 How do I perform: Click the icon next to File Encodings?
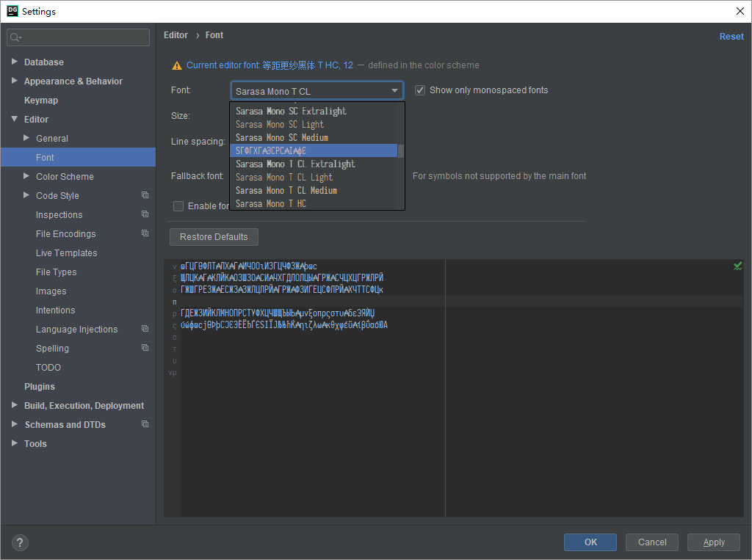[144, 233]
